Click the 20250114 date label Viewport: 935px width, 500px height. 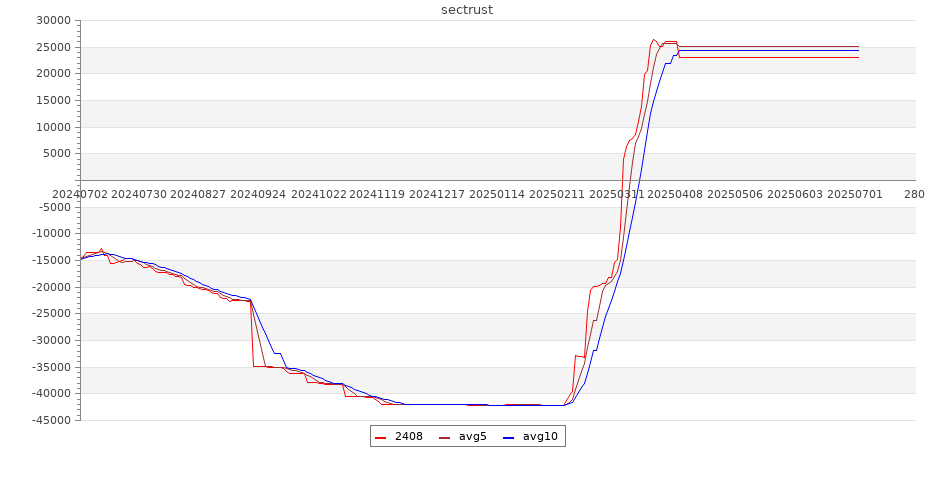[x=497, y=194]
